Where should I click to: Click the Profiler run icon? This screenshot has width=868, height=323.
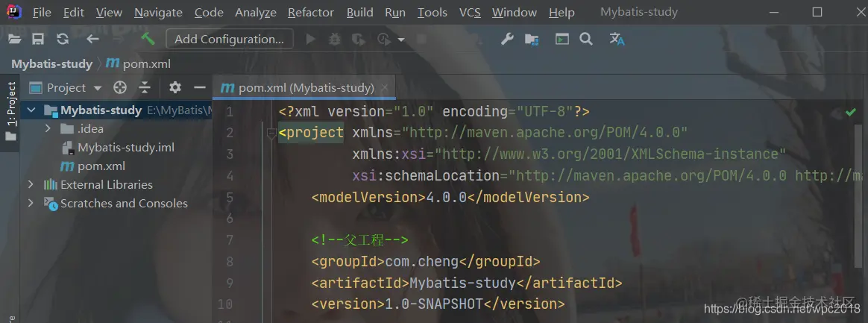[x=383, y=39]
